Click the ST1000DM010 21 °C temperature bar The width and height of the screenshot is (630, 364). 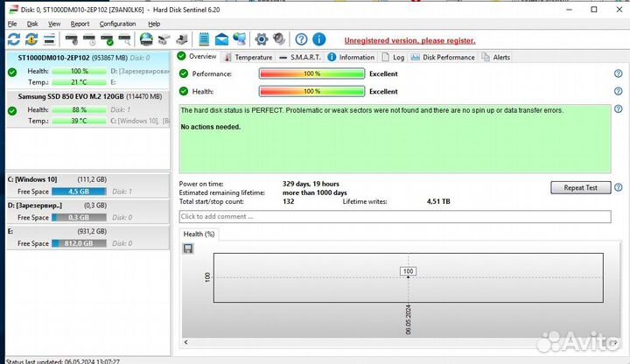pyautogui.click(x=79, y=82)
